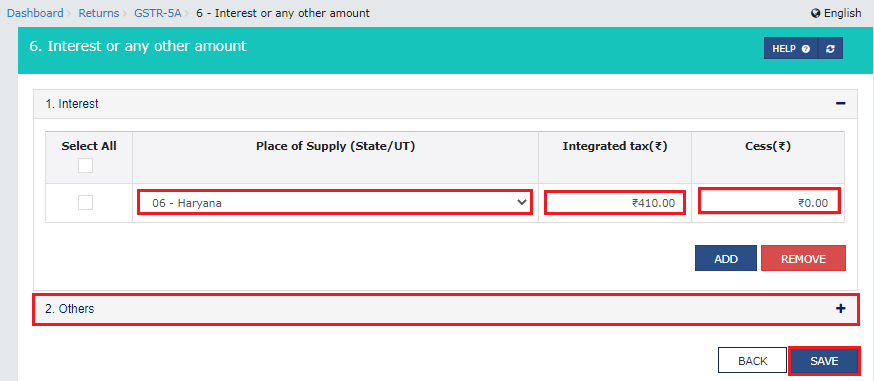Click the current '6 - Interest' breadcrumb text

pos(283,13)
